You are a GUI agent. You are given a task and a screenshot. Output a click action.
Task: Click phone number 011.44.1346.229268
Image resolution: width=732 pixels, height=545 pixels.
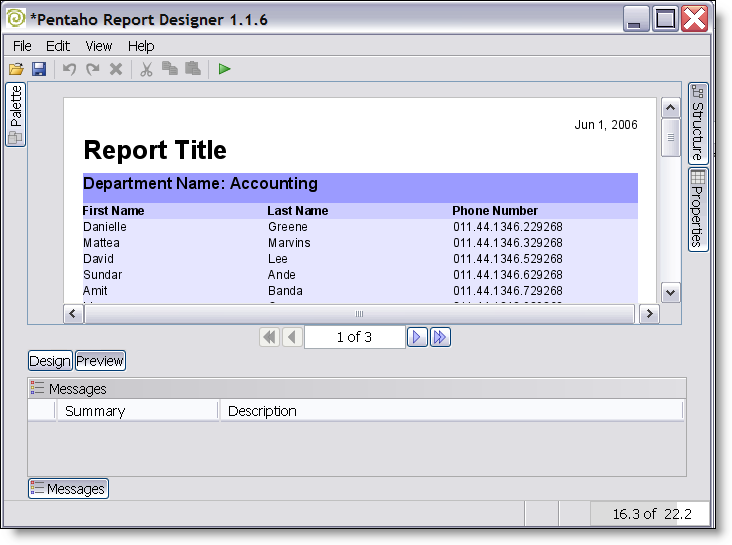coord(508,227)
